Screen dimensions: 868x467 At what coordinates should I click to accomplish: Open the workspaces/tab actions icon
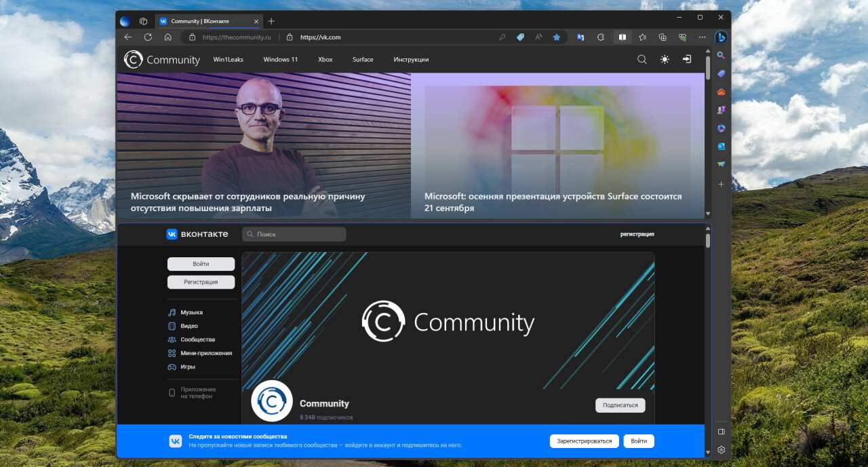click(x=143, y=21)
